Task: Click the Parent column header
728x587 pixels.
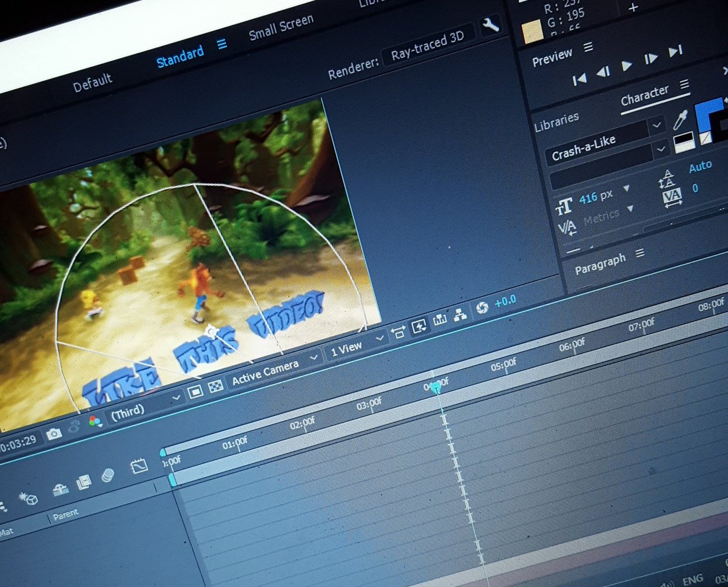Action: coord(66,514)
